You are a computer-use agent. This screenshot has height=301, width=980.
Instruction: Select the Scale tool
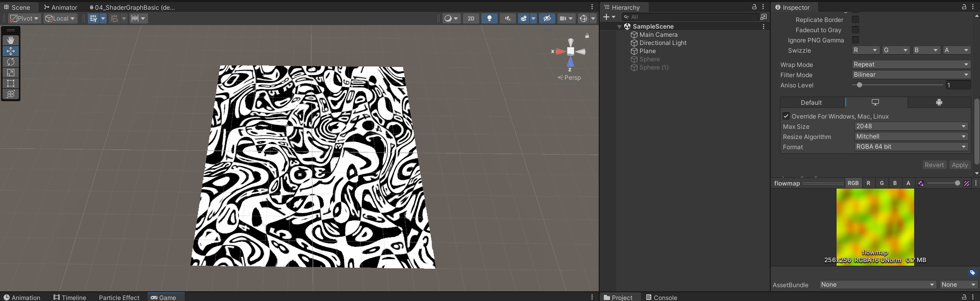pos(11,73)
